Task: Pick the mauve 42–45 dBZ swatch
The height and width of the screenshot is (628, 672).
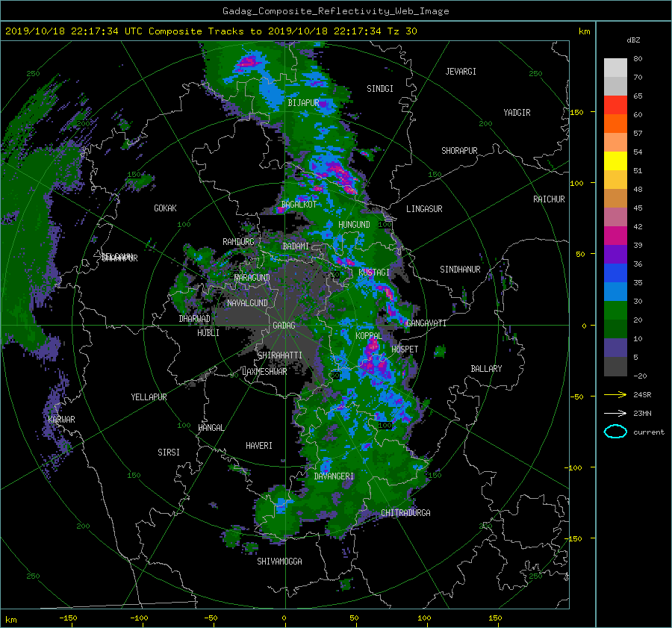Action: 615,217
